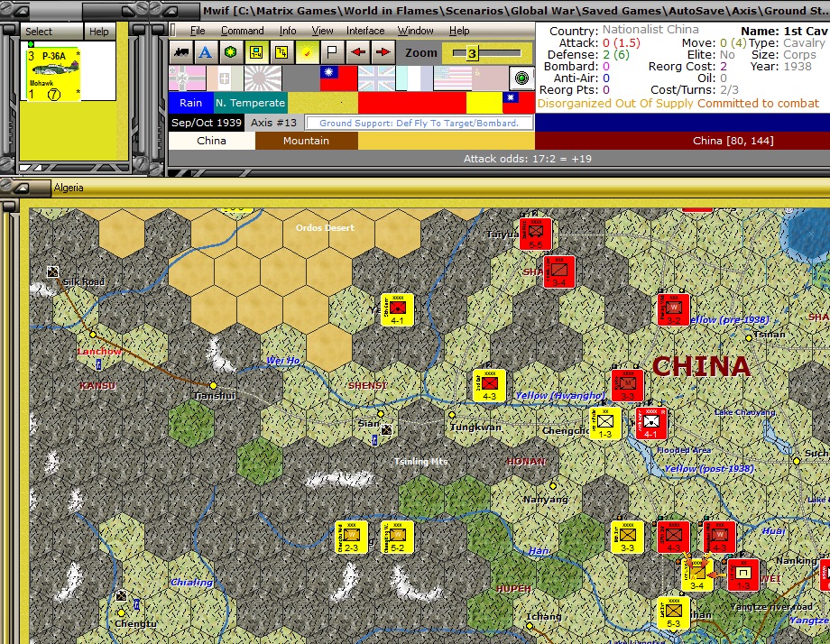Select the Japanese rising sun flag
Viewport: 830px width, 644px height.
pos(263,78)
